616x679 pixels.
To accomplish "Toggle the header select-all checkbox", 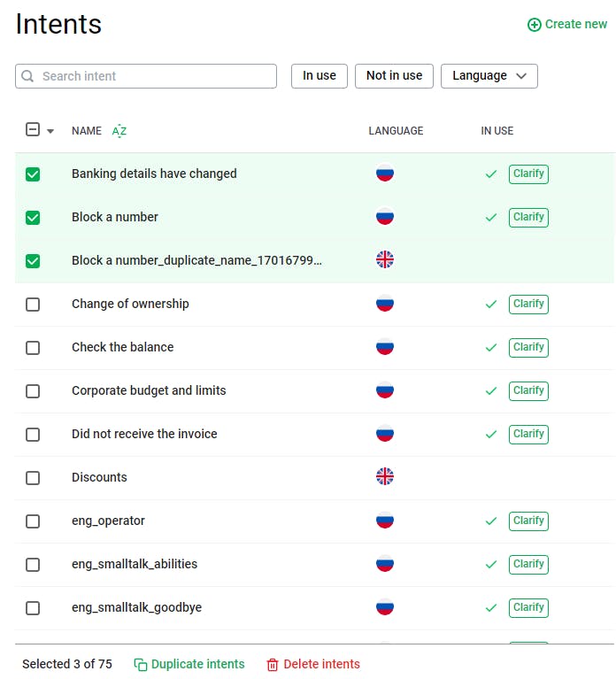I will point(33,130).
